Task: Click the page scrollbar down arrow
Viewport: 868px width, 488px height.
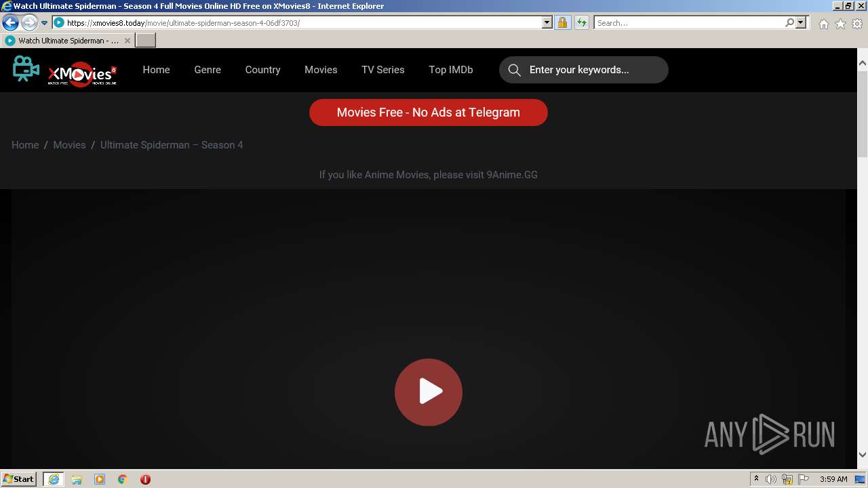Action: pos(863,455)
